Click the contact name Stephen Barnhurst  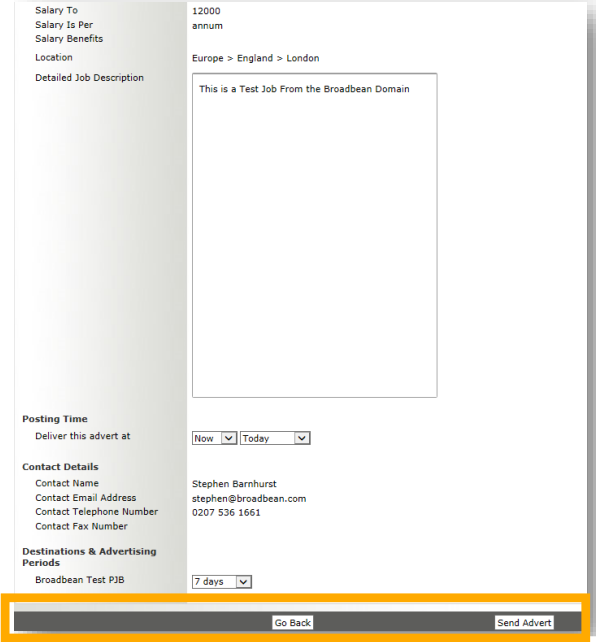[234, 484]
